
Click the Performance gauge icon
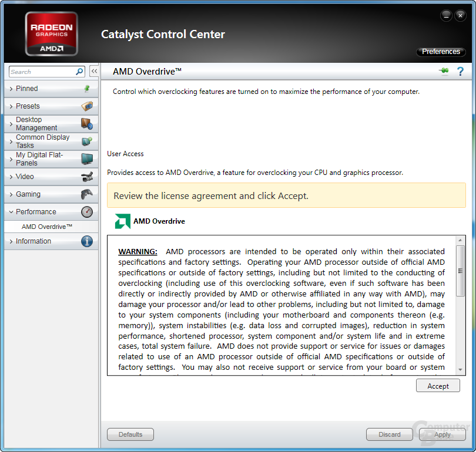87,211
